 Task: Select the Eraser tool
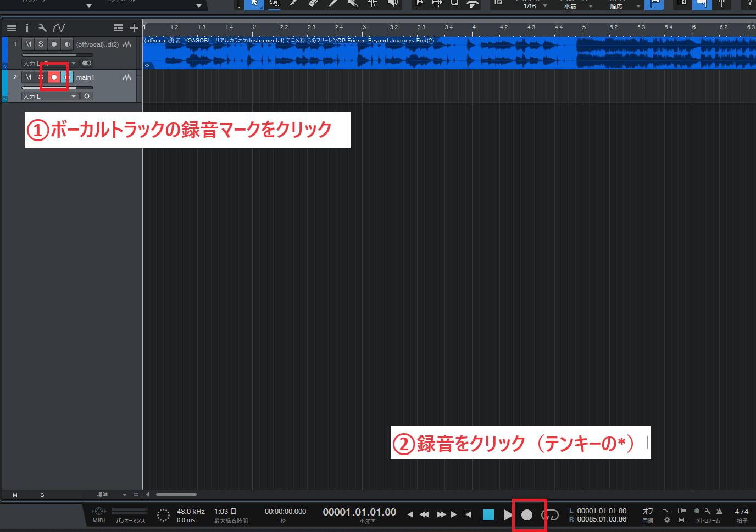click(313, 5)
